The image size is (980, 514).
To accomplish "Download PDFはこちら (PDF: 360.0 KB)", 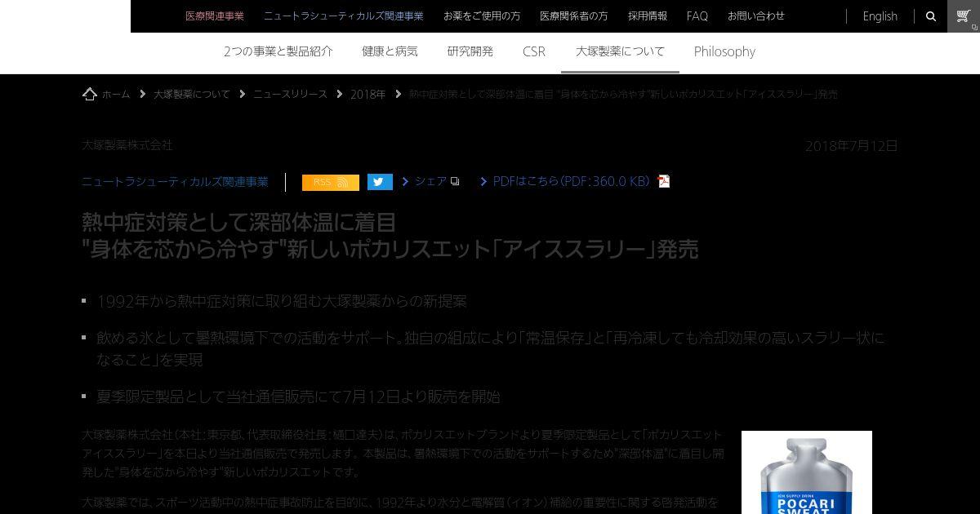I will point(571,181).
